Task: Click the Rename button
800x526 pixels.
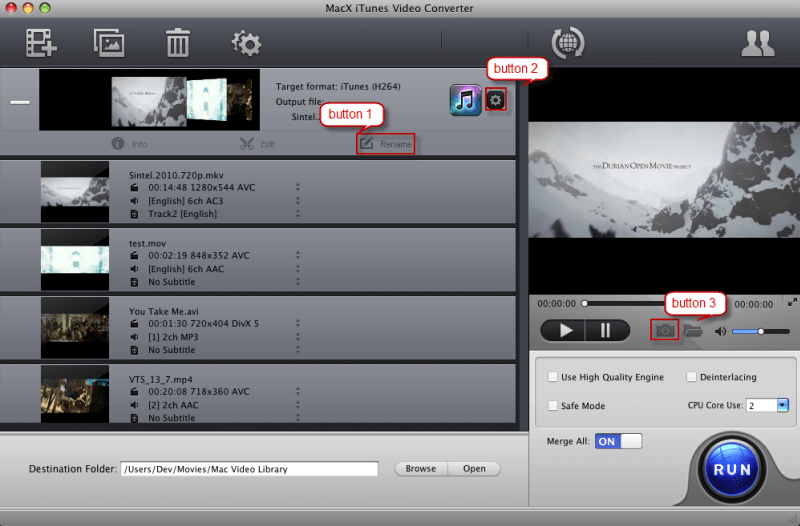Action: point(386,144)
